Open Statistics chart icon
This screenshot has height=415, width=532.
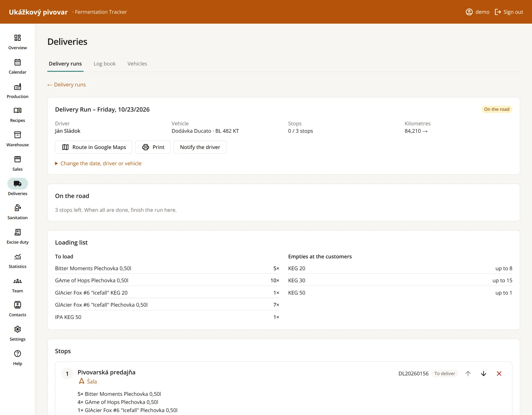pyautogui.click(x=18, y=257)
